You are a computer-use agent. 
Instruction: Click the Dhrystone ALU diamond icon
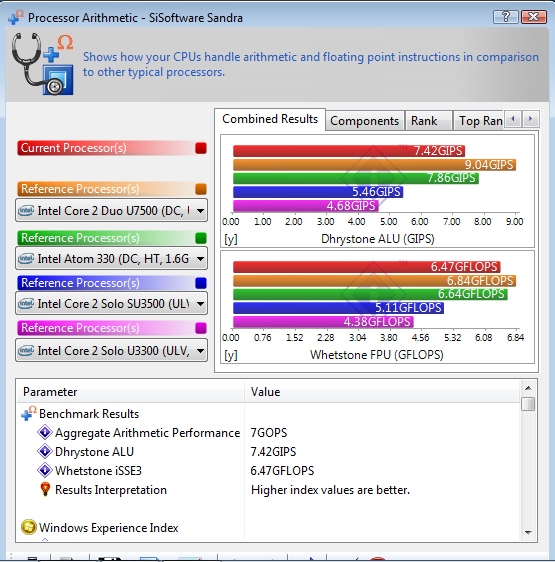pyautogui.click(x=45, y=451)
